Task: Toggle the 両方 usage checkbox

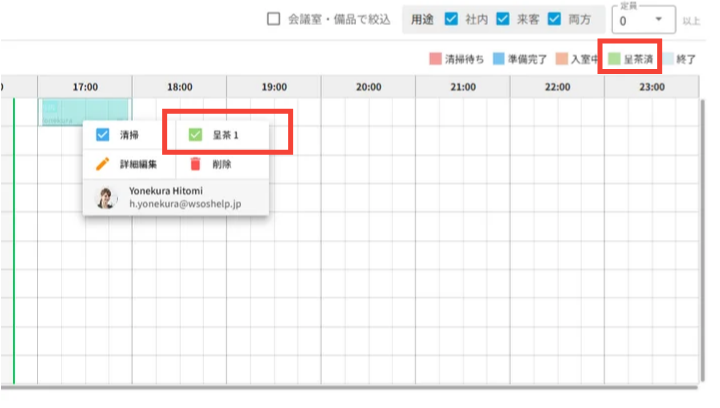Action: tap(555, 19)
